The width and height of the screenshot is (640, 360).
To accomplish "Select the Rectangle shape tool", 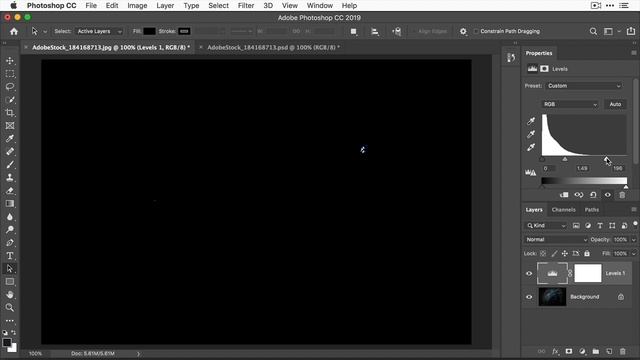I will pyautogui.click(x=10, y=282).
